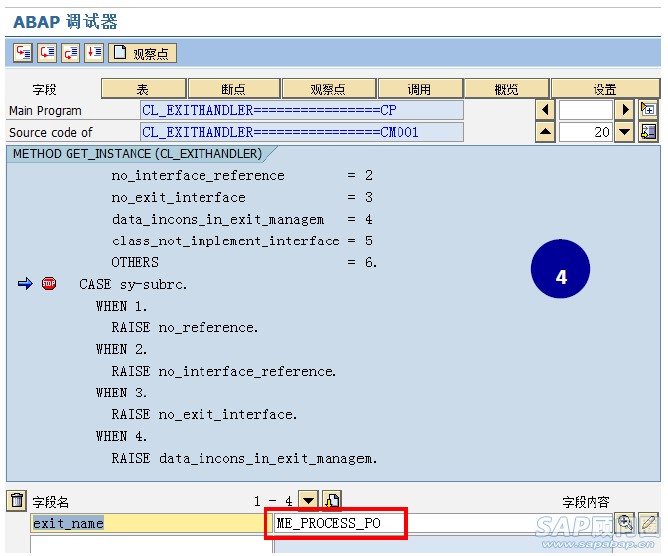Image resolution: width=668 pixels, height=556 pixels.
Task: Click the right arrow beside Main Program
Action: point(625,110)
